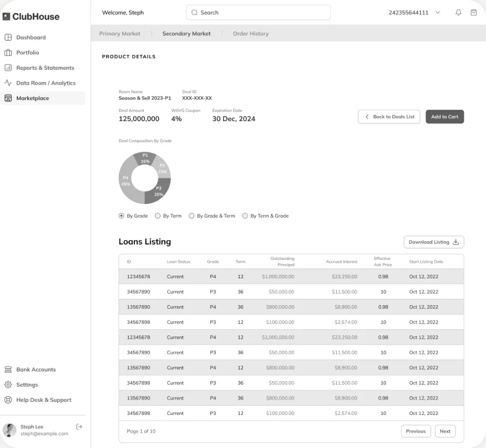Click the Help Desk lifebuoy icon
The width and height of the screenshot is (486, 448).
[x=8, y=400]
